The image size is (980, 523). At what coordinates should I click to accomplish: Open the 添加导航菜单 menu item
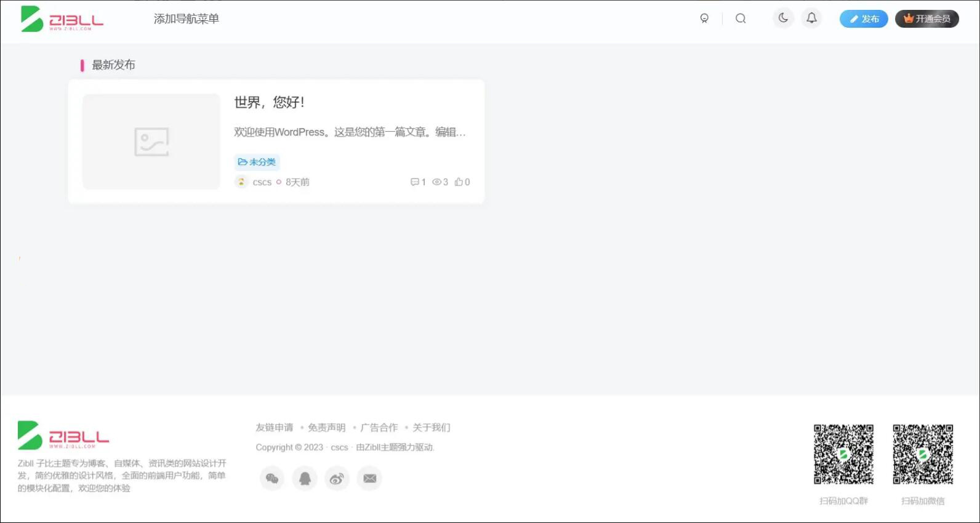point(187,19)
